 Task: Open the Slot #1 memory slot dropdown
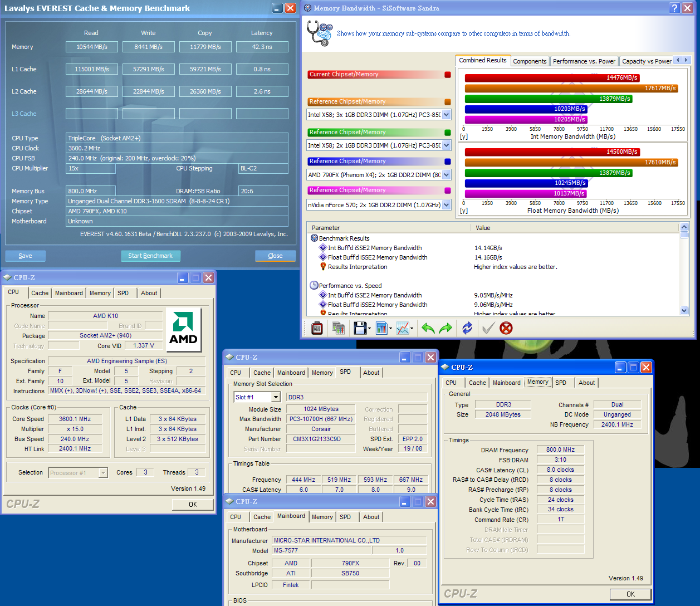(x=276, y=397)
